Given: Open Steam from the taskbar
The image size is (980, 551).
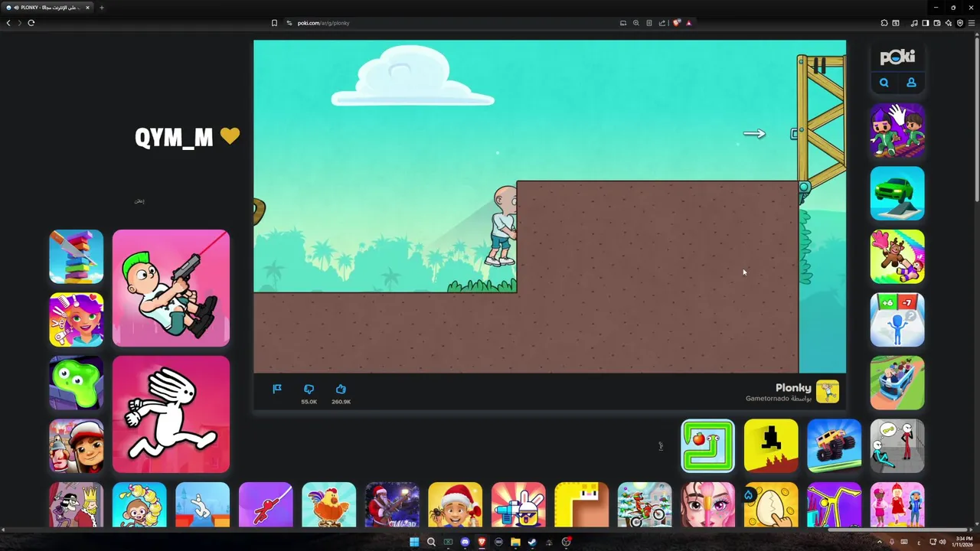Looking at the screenshot, I should (x=532, y=542).
